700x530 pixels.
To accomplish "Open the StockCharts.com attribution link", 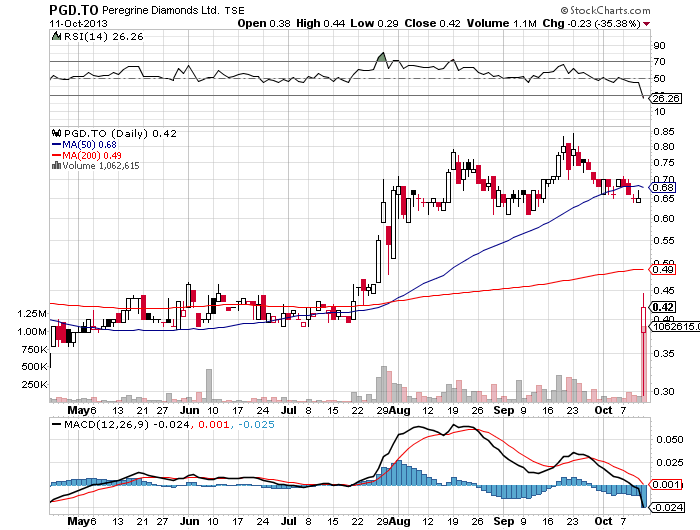I will tap(606, 10).
